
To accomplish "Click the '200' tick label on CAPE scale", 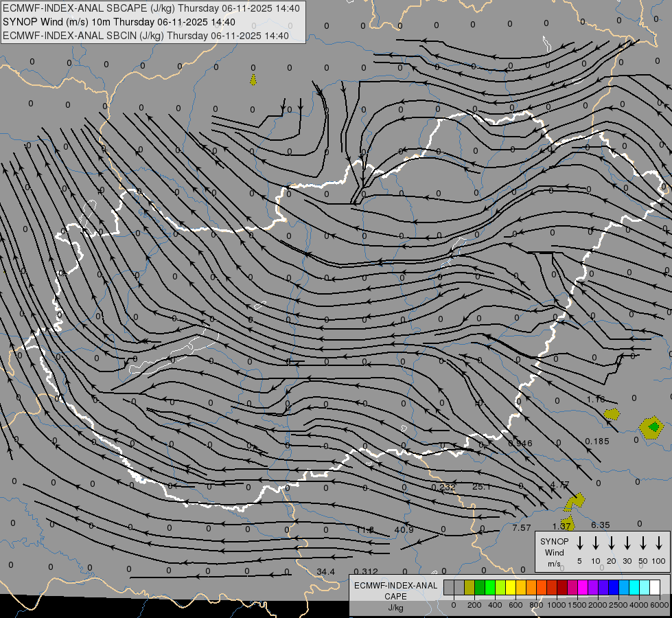I will [x=474, y=605].
